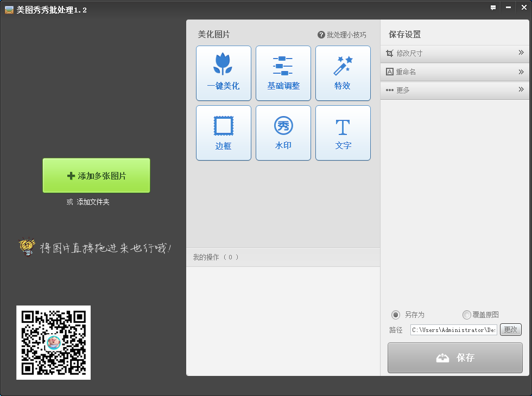Click the crop icon beside 修改尺寸
Image resolution: width=532 pixels, height=396 pixels.
coord(390,53)
